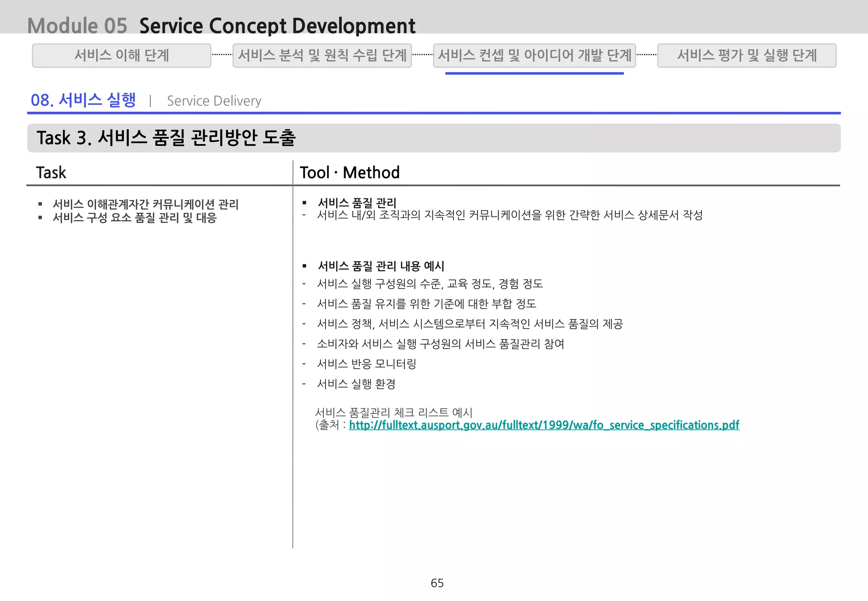Image resolution: width=868 pixels, height=601 pixels.
Task: Click the Service Concept Development heading
Action: click(278, 26)
